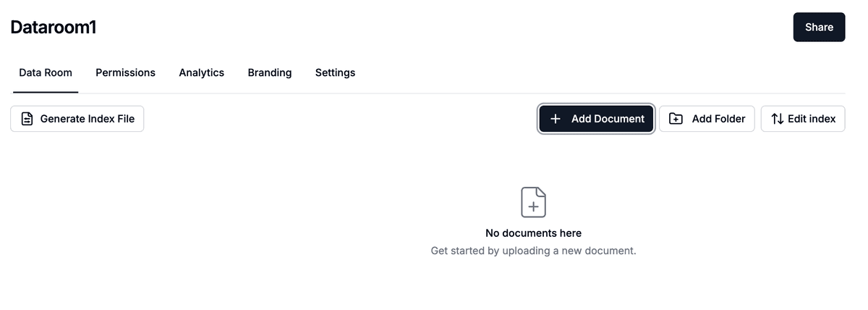This screenshot has width=868, height=310.
Task: Click the empty-state file plus icon
Action: pyautogui.click(x=533, y=202)
